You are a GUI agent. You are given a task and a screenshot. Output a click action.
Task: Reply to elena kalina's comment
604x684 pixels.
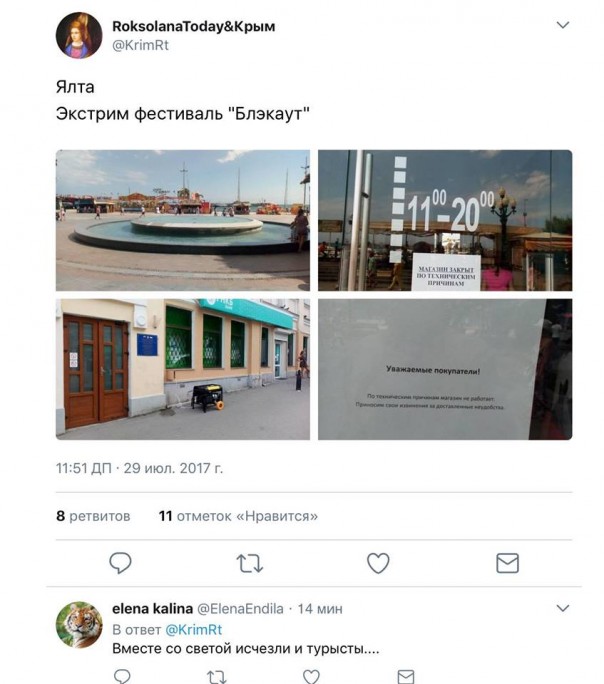[122, 676]
